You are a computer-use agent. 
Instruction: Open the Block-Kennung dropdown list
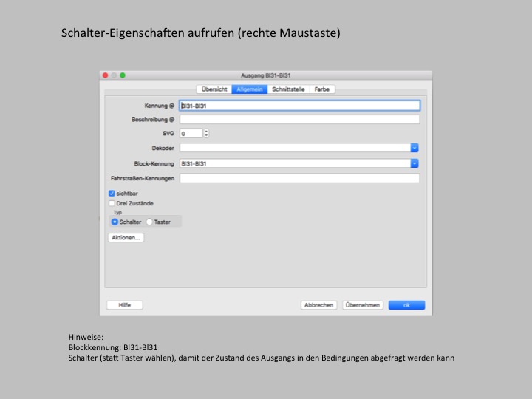point(415,163)
